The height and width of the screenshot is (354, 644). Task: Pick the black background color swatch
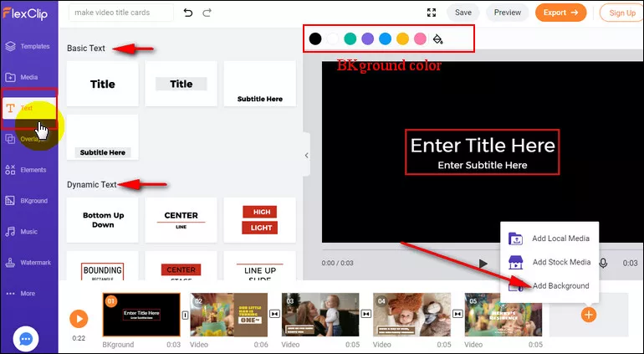click(315, 39)
